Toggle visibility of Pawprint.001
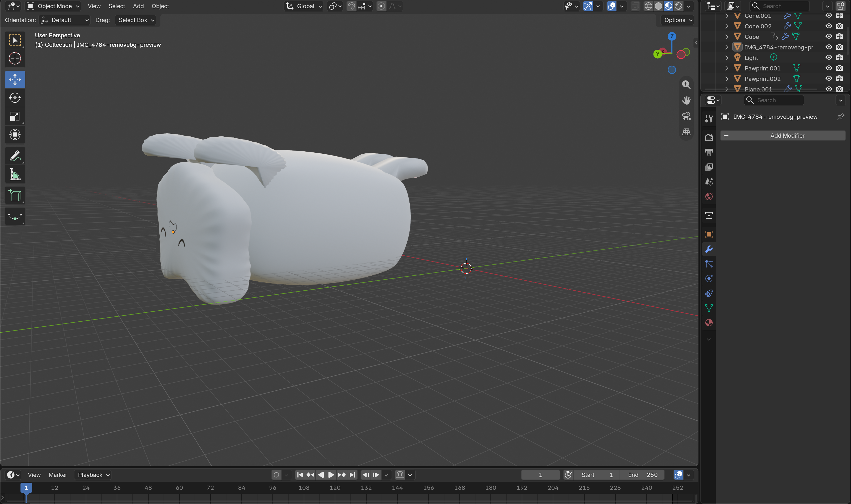Image resolution: width=851 pixels, height=504 pixels. pyautogui.click(x=829, y=68)
